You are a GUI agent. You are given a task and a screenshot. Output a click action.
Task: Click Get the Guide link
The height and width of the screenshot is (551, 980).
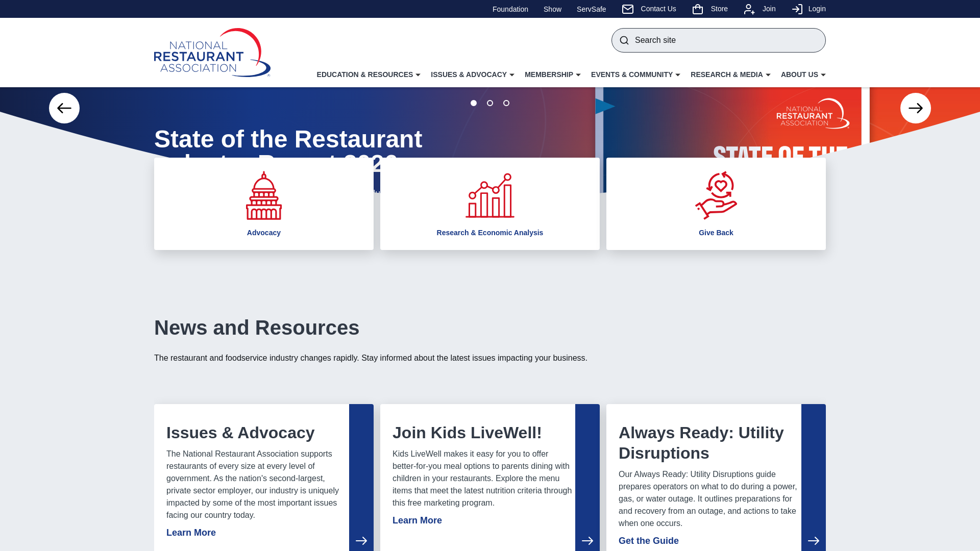[649, 541]
